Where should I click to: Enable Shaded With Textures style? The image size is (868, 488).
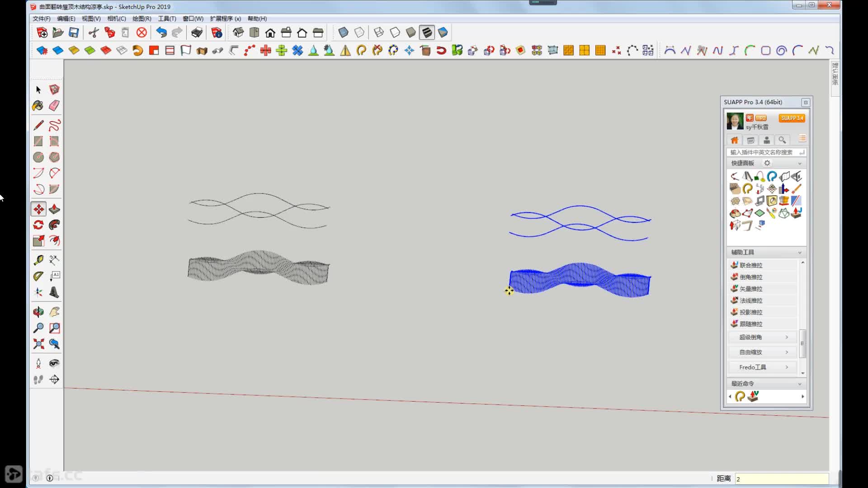click(427, 33)
